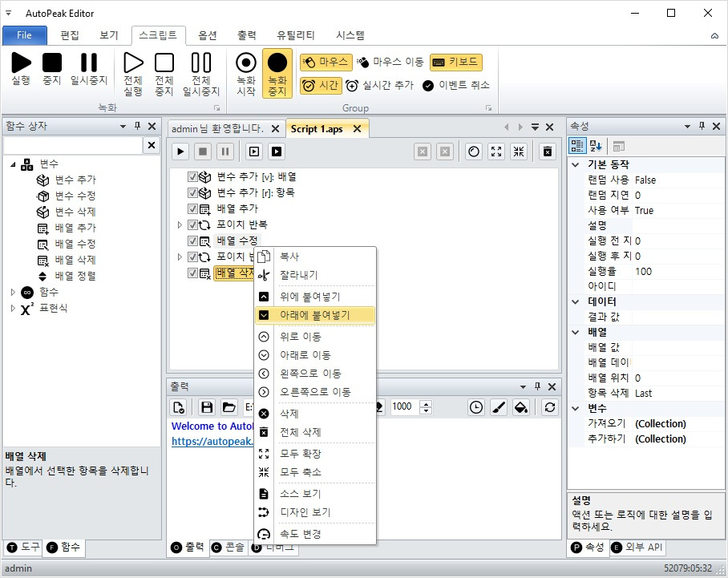
Task: Click boxed play icon in Script toolbar
Action: 254,152
